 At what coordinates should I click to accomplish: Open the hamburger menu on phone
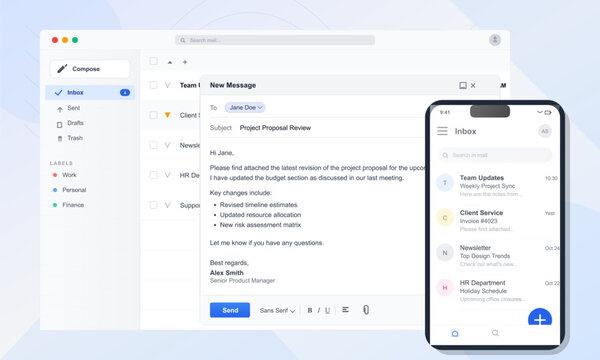tap(442, 131)
